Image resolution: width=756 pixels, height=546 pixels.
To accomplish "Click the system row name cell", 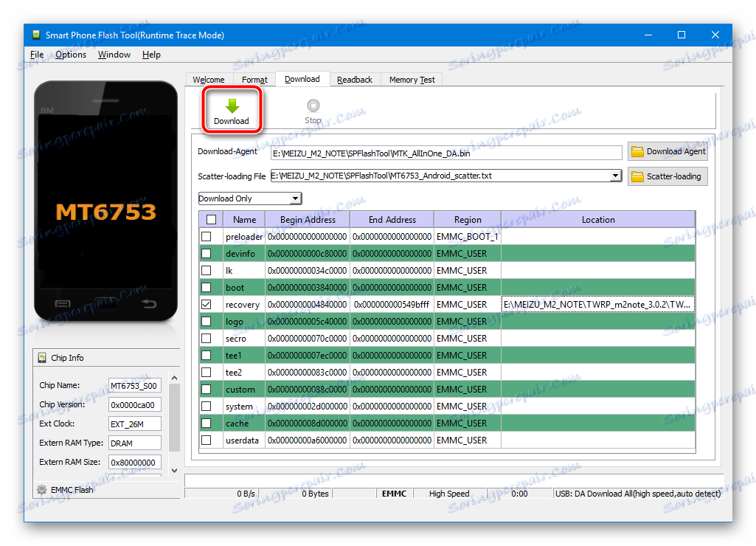I will pyautogui.click(x=244, y=406).
